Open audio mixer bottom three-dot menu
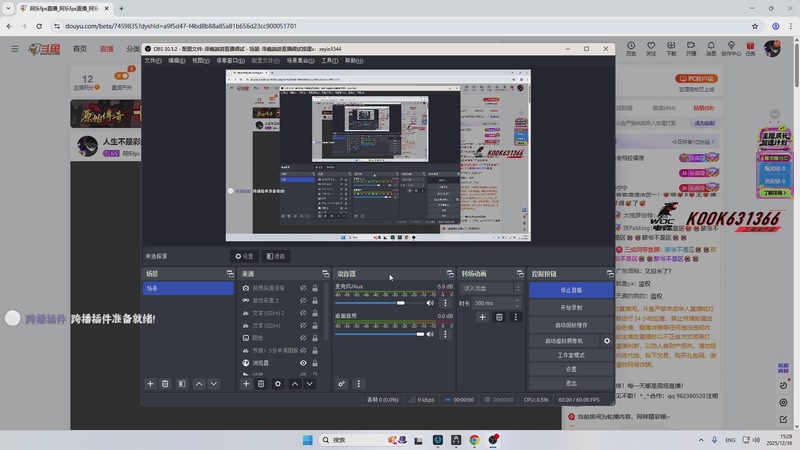800x450 pixels. (358, 384)
